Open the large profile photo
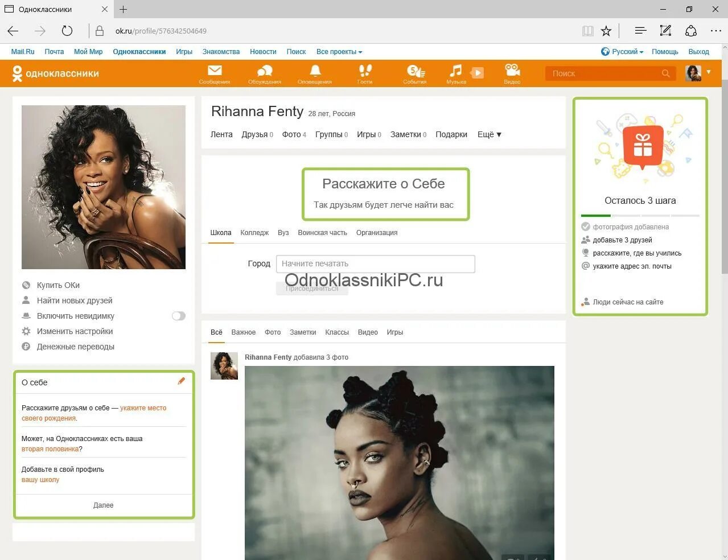The image size is (728, 560). coord(104,187)
